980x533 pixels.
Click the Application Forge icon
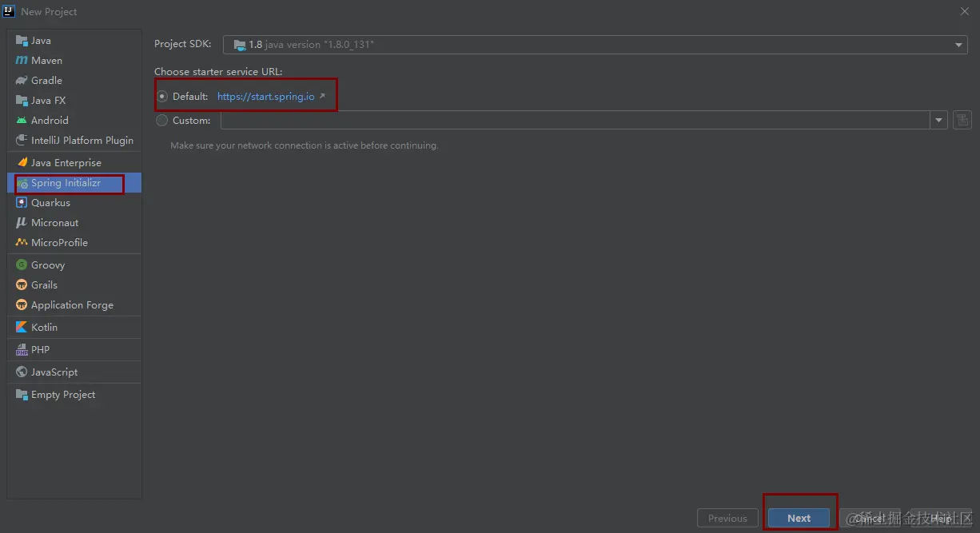point(22,304)
